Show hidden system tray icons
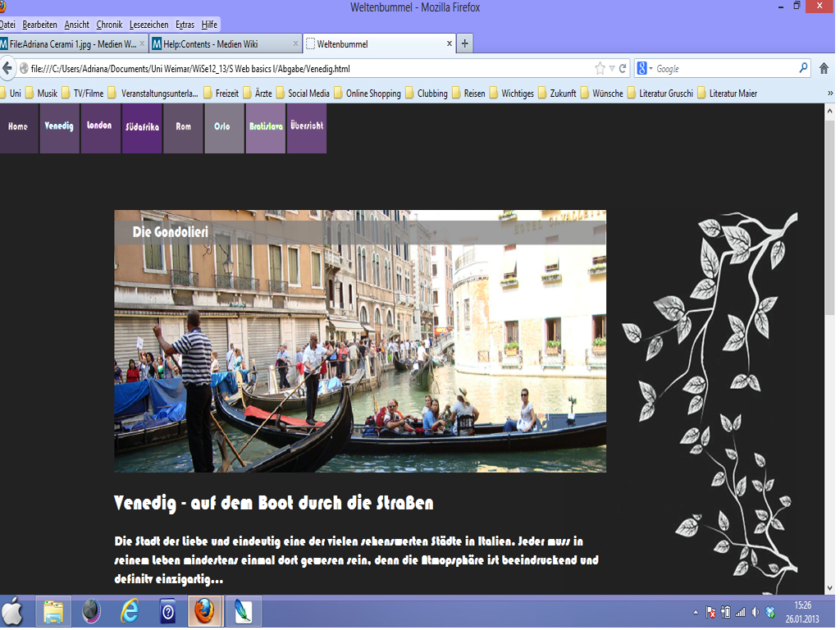Image resolution: width=840 pixels, height=630 pixels. pyautogui.click(x=696, y=612)
